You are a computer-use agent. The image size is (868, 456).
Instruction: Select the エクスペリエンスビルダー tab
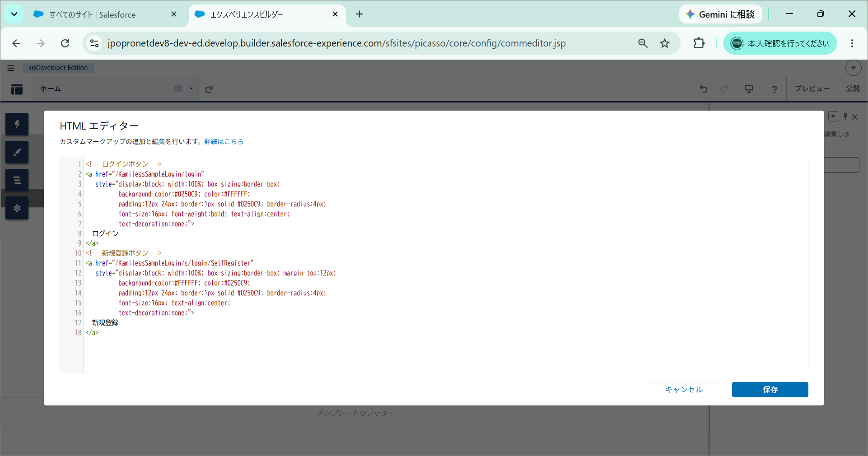coord(267,14)
